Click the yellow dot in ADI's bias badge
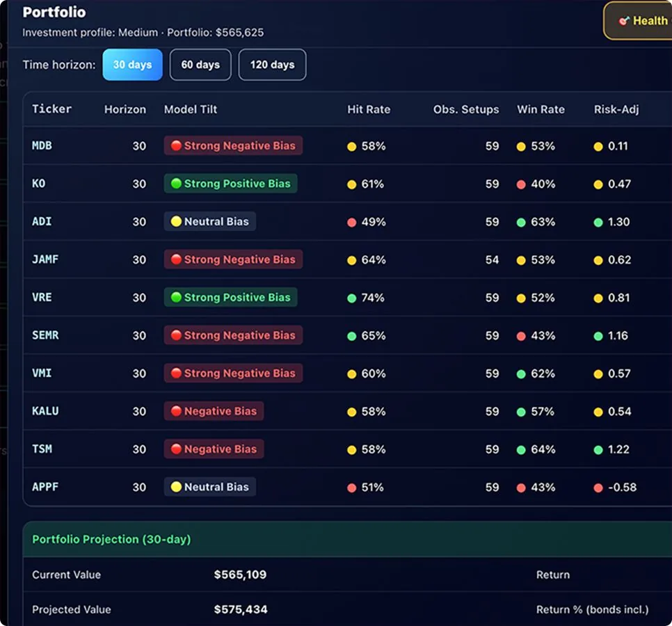This screenshot has height=626, width=672. pyautogui.click(x=176, y=221)
